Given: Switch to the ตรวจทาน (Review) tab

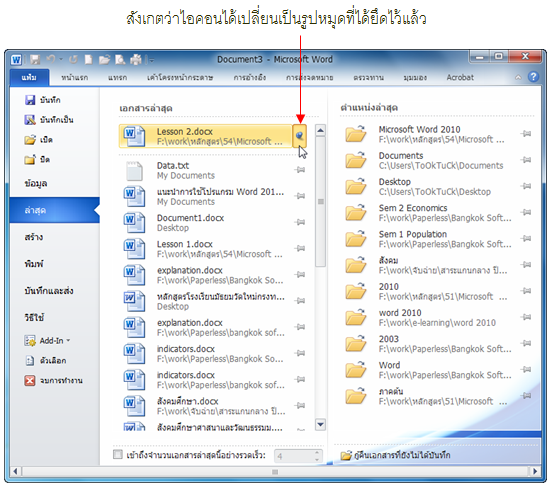Looking at the screenshot, I should (368, 77).
